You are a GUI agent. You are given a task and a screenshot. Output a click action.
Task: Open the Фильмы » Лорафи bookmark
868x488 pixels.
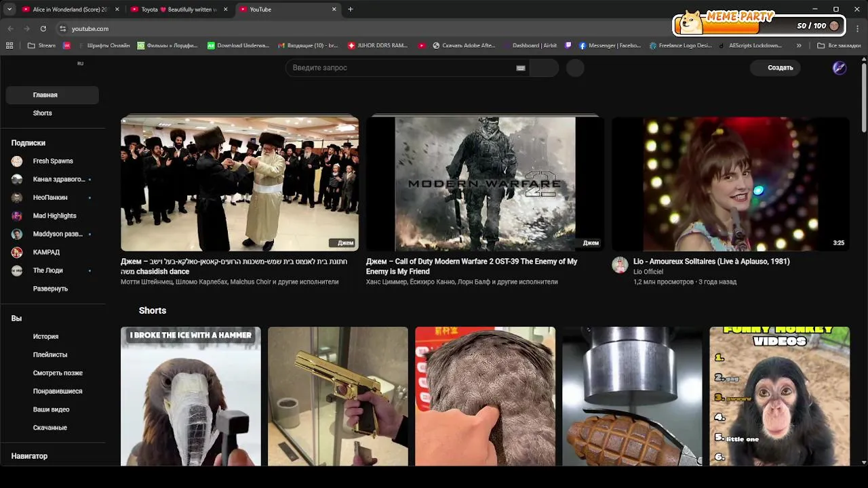pos(168,45)
